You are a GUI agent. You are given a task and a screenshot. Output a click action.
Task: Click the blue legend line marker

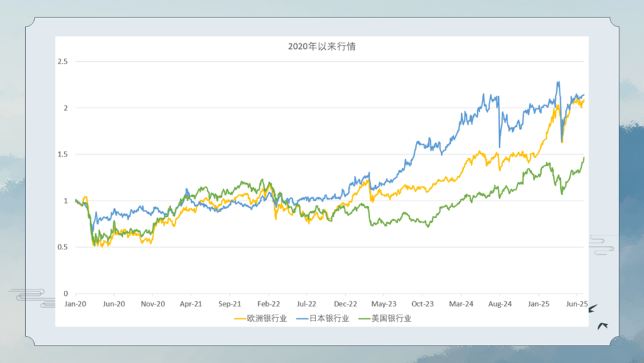302,318
